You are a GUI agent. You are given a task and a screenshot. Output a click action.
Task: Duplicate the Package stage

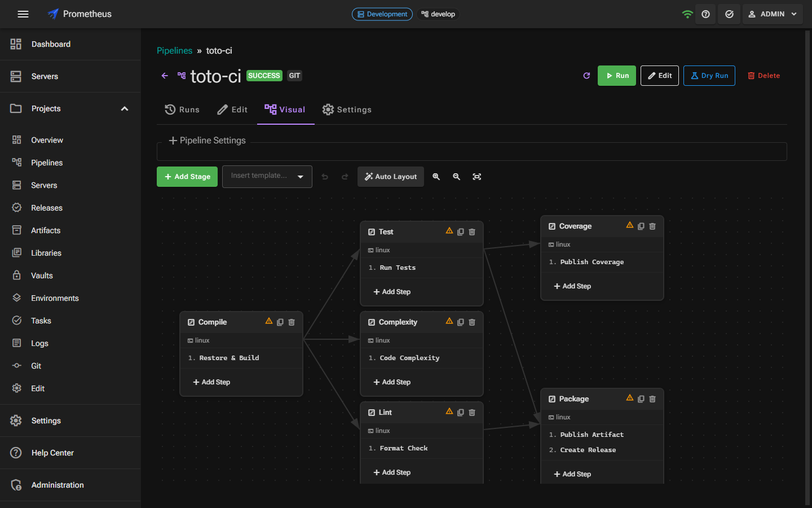coord(641,399)
